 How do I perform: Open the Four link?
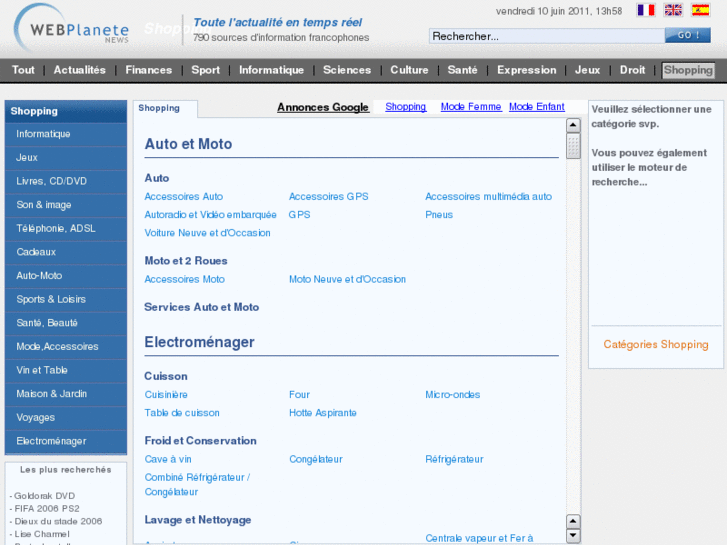[x=300, y=395]
